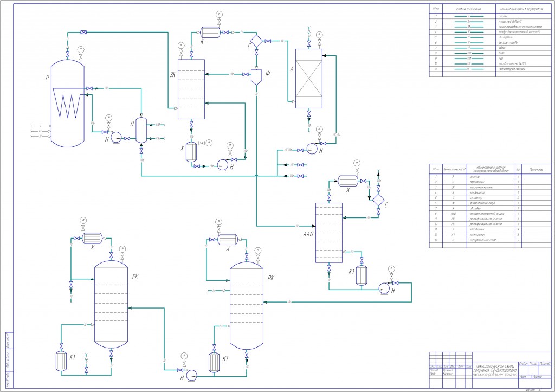This screenshot has width=555, height=392.
Task: Select the absorber A column with crossed packing
Action: tap(308, 78)
